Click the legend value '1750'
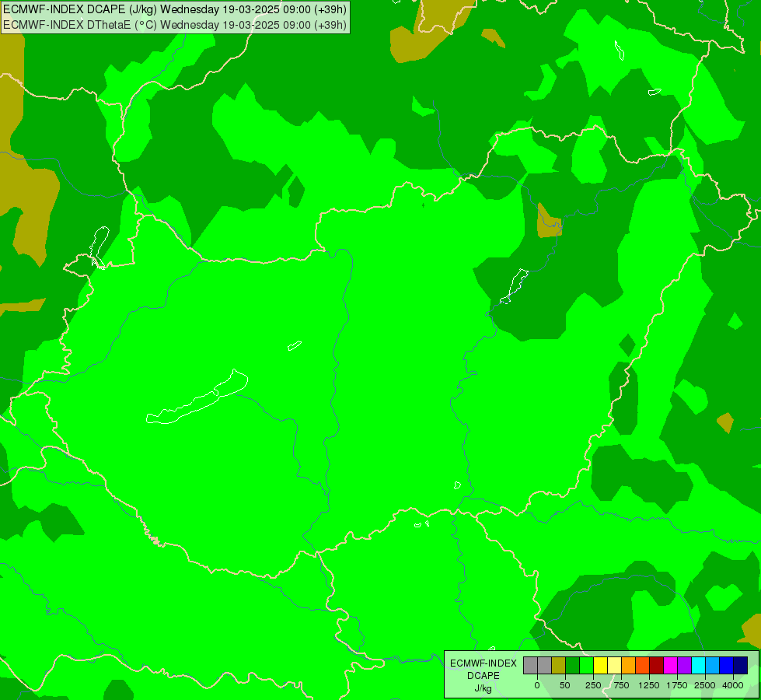761x700 pixels. [677, 685]
